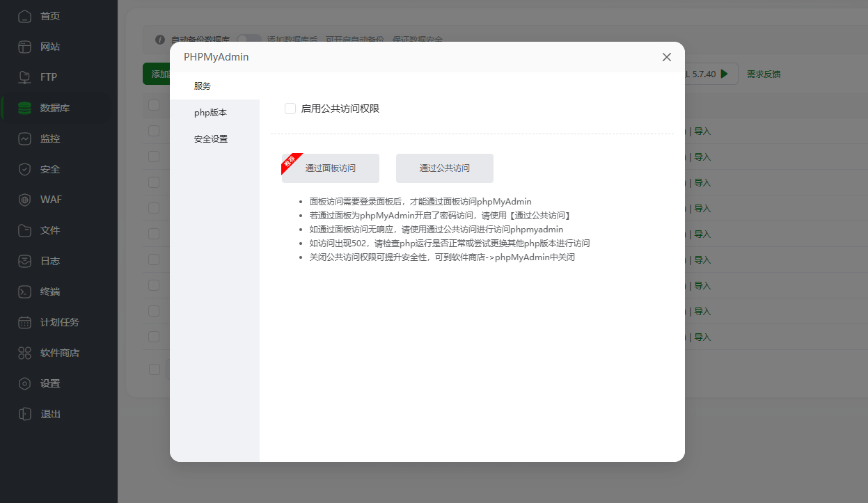Click the info icon beside 自动备份数据库

point(160,40)
